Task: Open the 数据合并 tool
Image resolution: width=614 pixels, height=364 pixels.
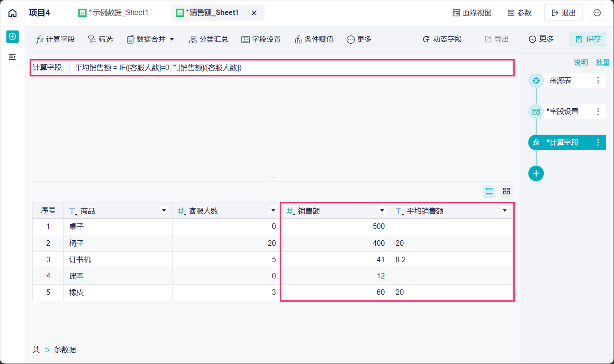Action: point(146,39)
